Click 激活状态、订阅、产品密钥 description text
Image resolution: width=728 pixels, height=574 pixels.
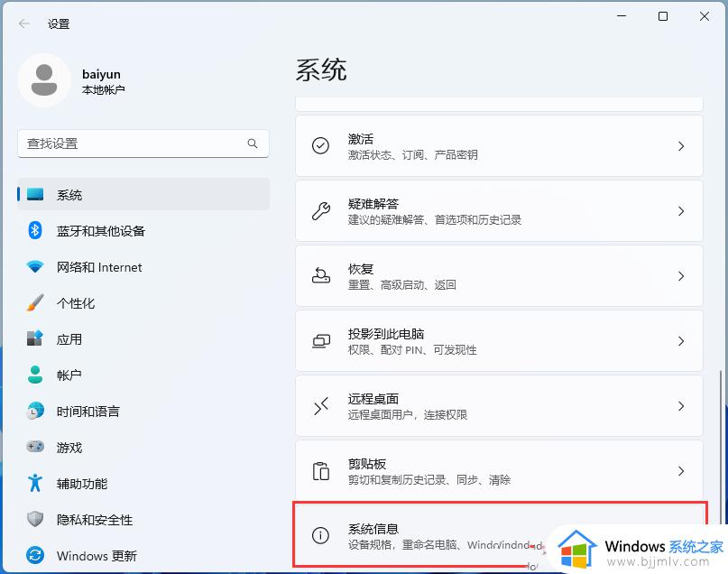tap(413, 154)
